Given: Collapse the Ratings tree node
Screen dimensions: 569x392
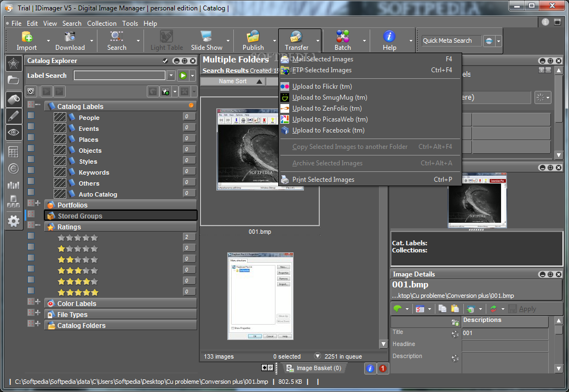Looking at the screenshot, I should click(x=38, y=225).
